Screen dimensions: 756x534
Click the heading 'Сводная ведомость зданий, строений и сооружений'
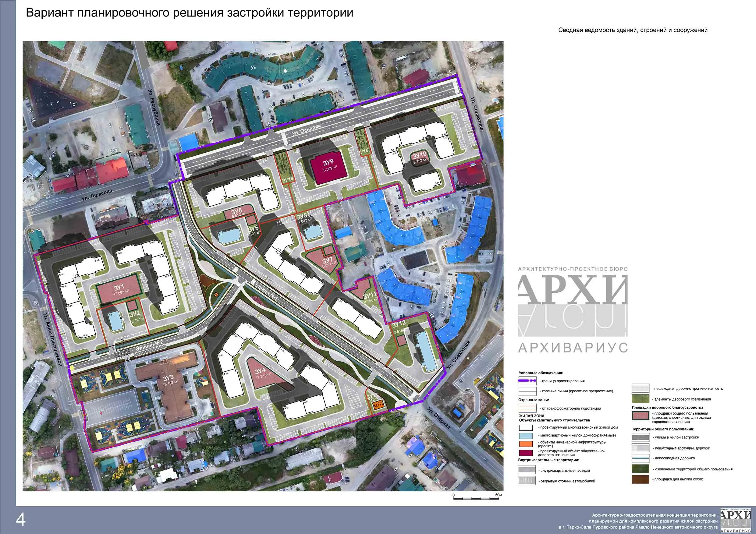tap(633, 30)
